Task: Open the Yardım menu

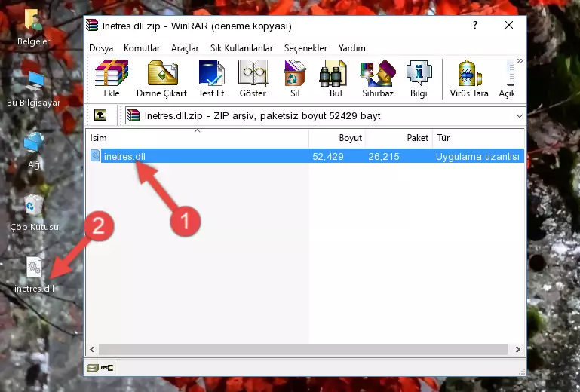Action: click(351, 48)
